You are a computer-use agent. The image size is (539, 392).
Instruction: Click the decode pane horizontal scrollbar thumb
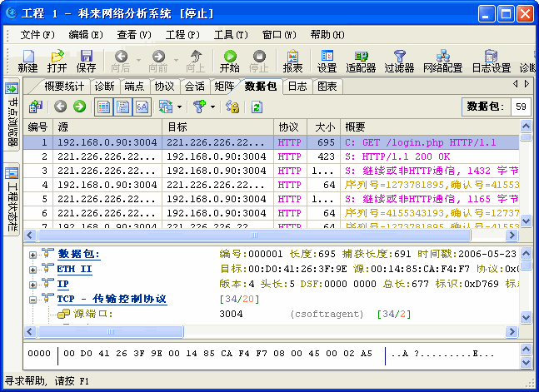[x=111, y=331]
